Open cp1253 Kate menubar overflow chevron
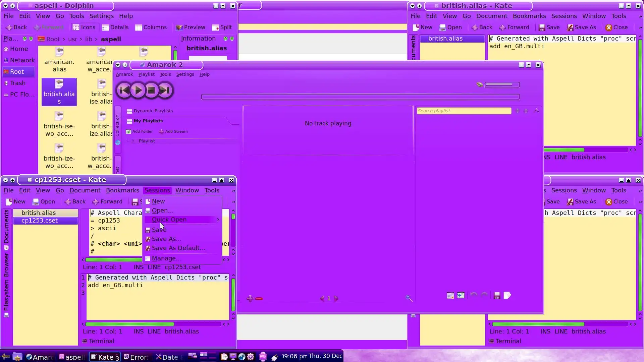The height and width of the screenshot is (362, 644). (233, 191)
